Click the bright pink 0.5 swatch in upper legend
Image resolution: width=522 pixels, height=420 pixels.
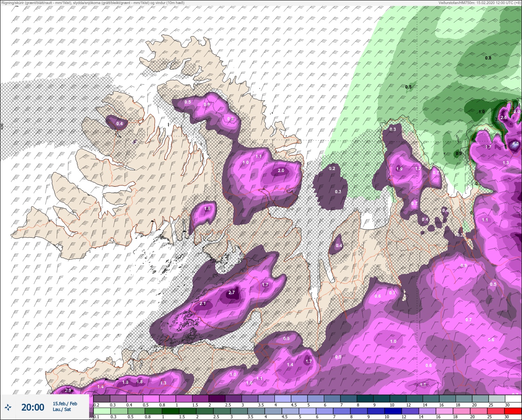click(x=151, y=398)
